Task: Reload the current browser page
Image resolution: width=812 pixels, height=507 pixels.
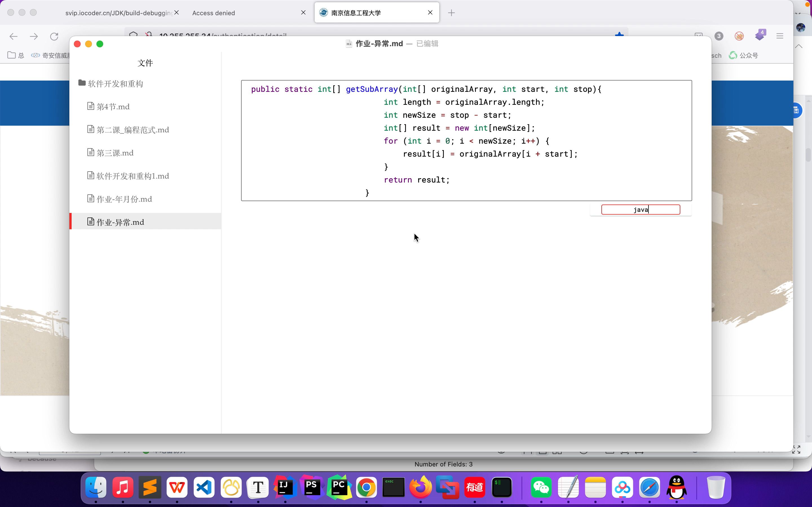Action: [x=54, y=36]
